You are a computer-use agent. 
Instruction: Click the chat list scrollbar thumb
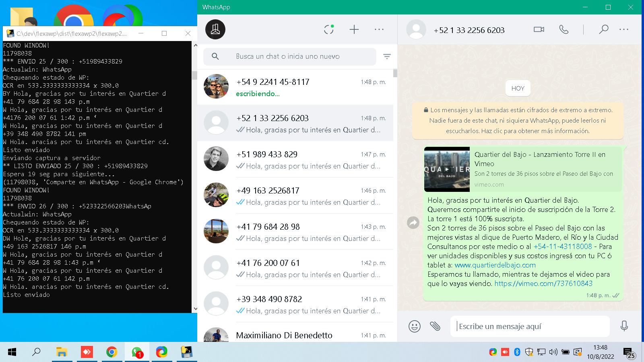(395, 73)
